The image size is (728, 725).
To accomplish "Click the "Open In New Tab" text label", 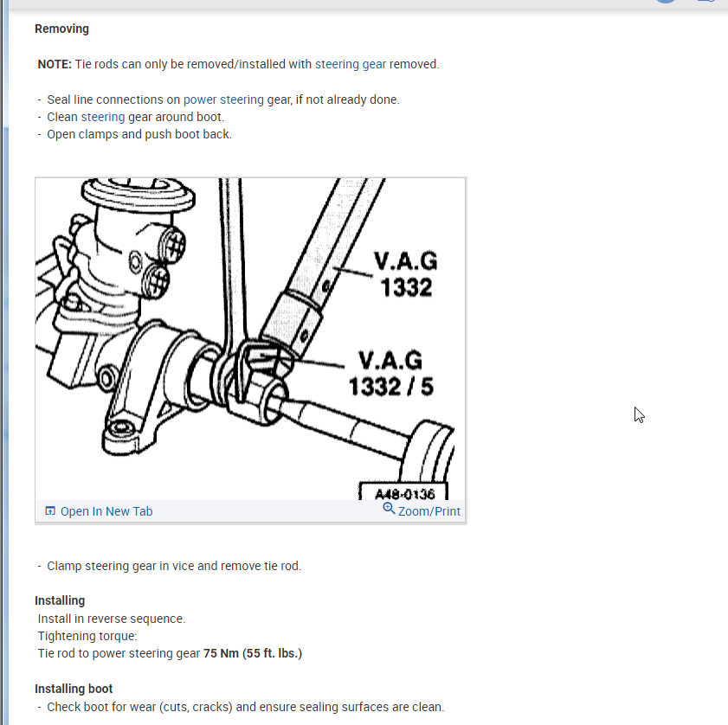I will coord(106,510).
